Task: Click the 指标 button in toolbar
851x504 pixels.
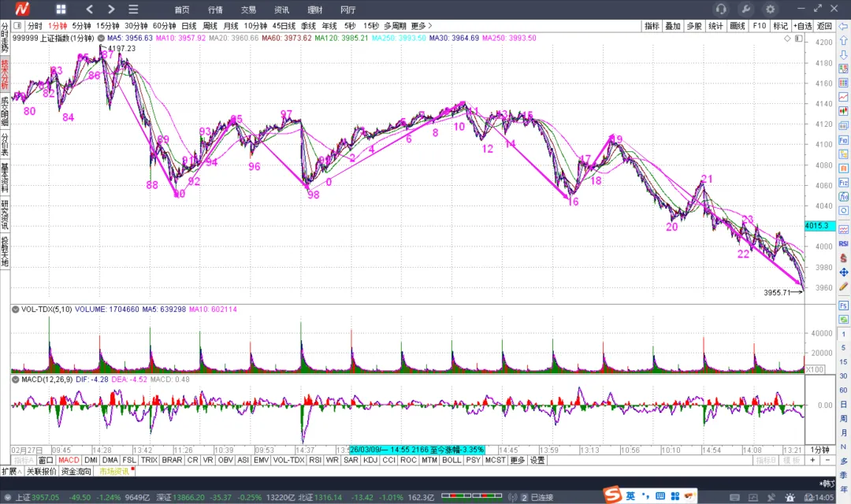Action: click(x=652, y=25)
